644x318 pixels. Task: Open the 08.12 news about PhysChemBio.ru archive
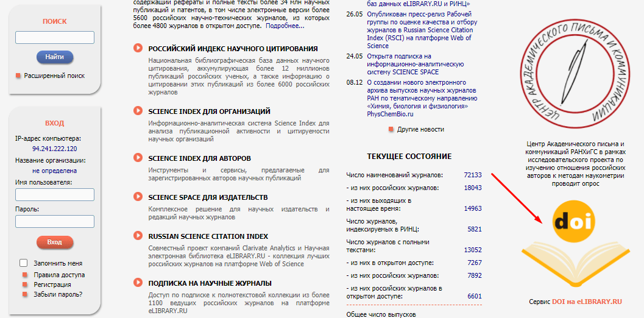[x=422, y=98]
